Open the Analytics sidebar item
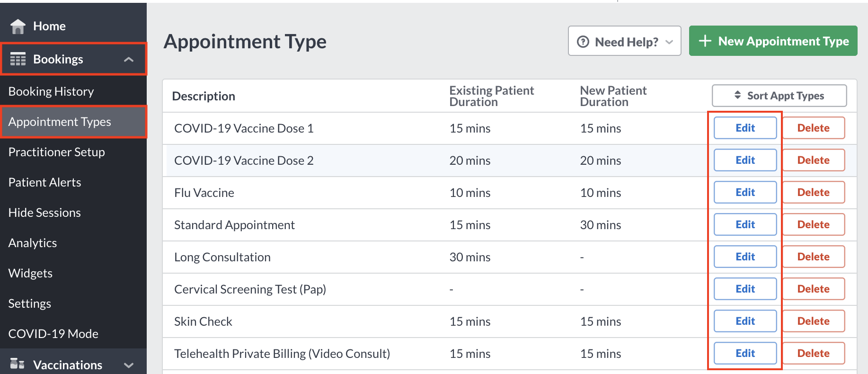Viewport: 868px width, 374px height. 33,243
